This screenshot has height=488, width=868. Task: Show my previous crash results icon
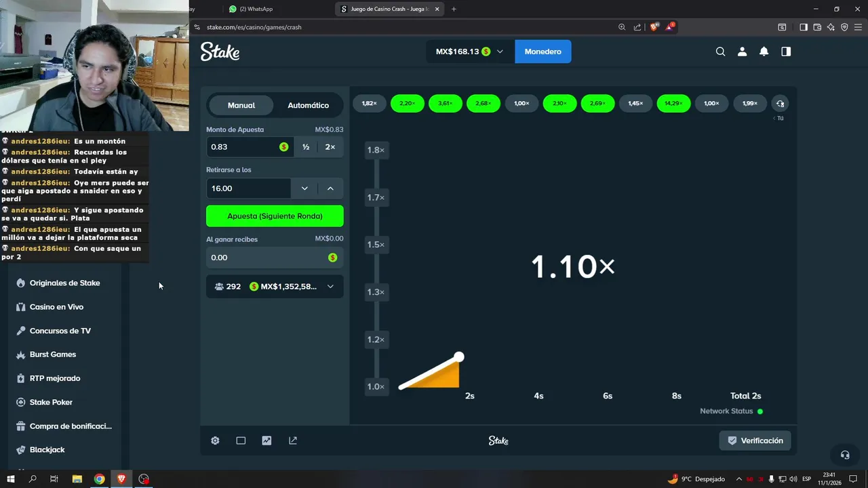click(x=780, y=104)
